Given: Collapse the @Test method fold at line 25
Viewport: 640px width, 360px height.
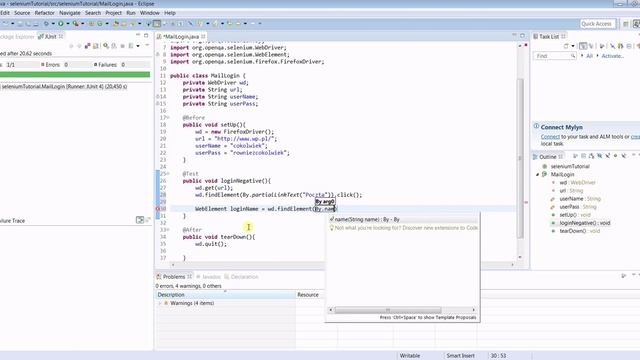Looking at the screenshot, I should pos(168,173).
